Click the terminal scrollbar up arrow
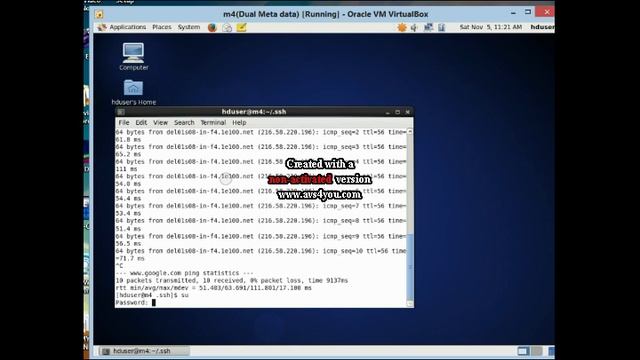 pyautogui.click(x=410, y=132)
